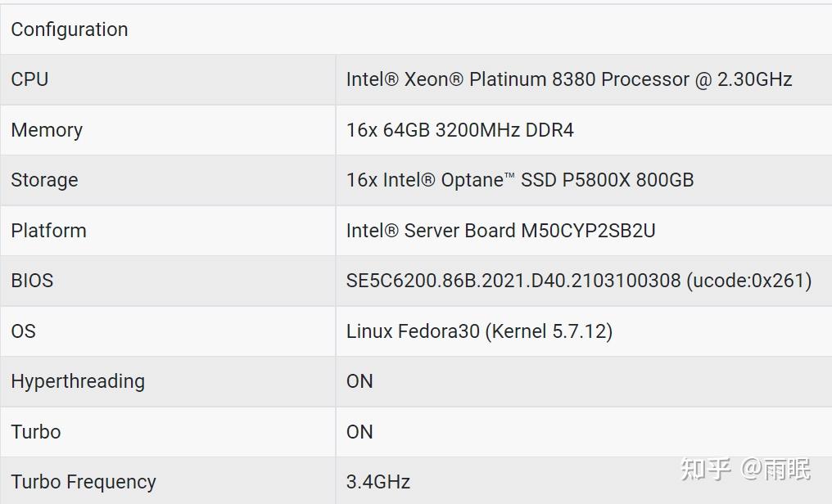This screenshot has height=504, width=832.
Task: Select the Turbo Frequency row label
Action: pos(84,482)
